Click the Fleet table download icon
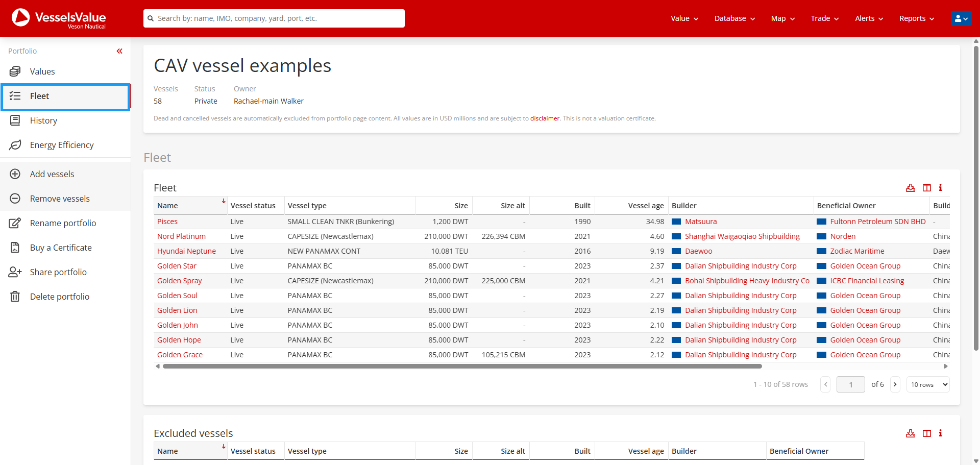The height and width of the screenshot is (465, 980). click(910, 188)
